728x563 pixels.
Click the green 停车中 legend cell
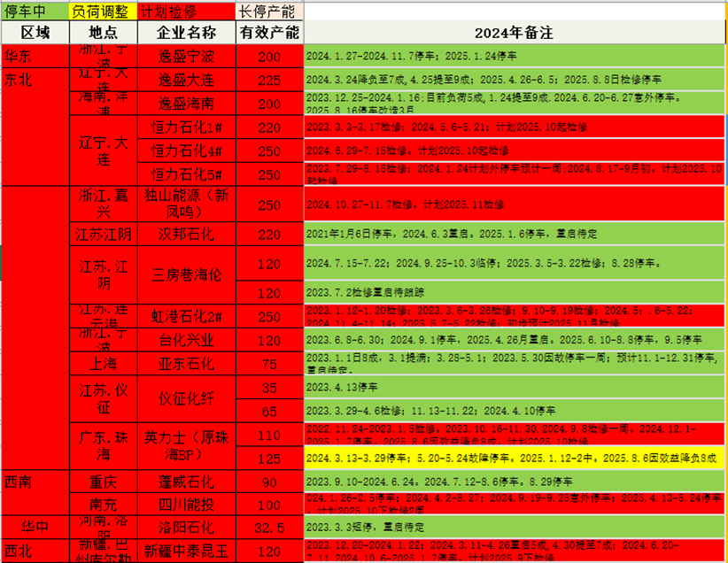pyautogui.click(x=34, y=12)
